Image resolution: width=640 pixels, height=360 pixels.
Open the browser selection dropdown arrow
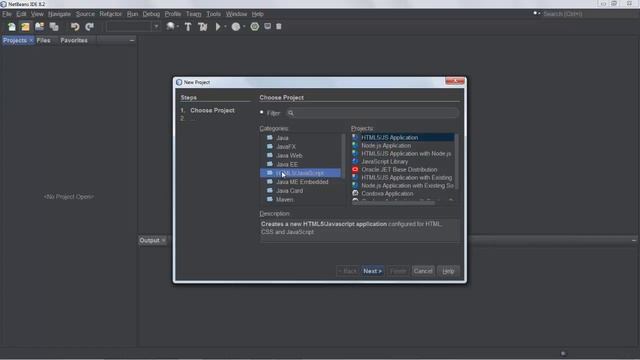pyautogui.click(x=178, y=27)
